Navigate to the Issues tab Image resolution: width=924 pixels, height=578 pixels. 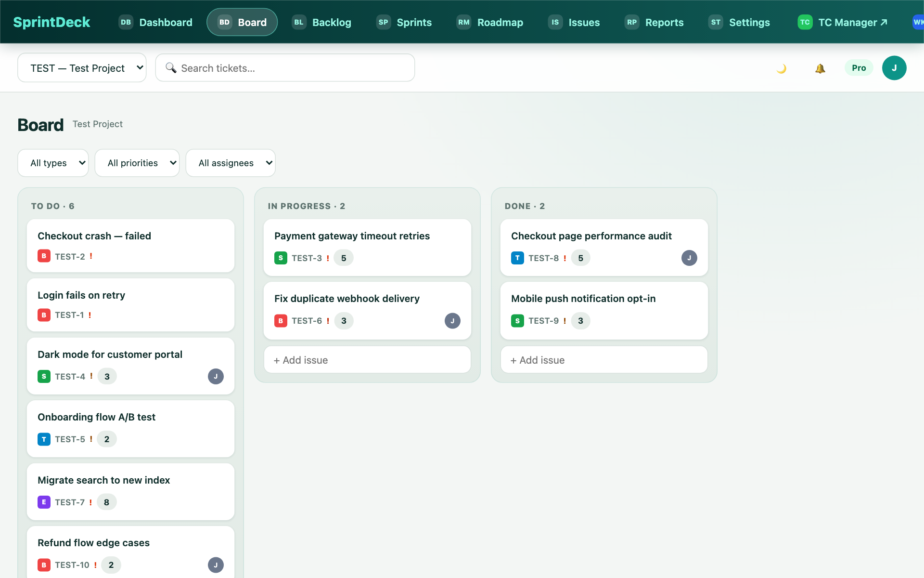tap(574, 22)
